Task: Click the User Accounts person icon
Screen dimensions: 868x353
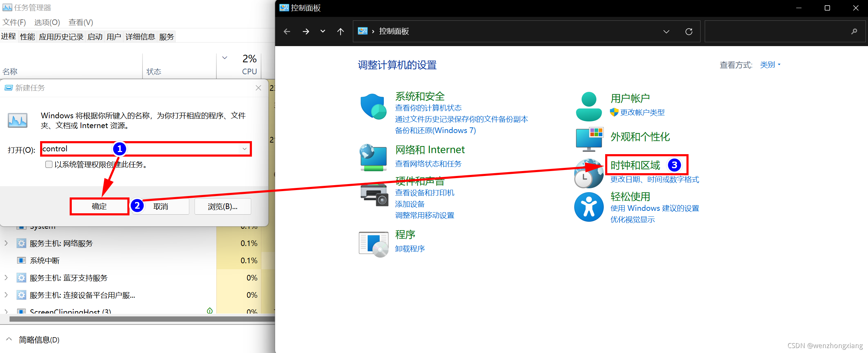Action: tap(589, 107)
